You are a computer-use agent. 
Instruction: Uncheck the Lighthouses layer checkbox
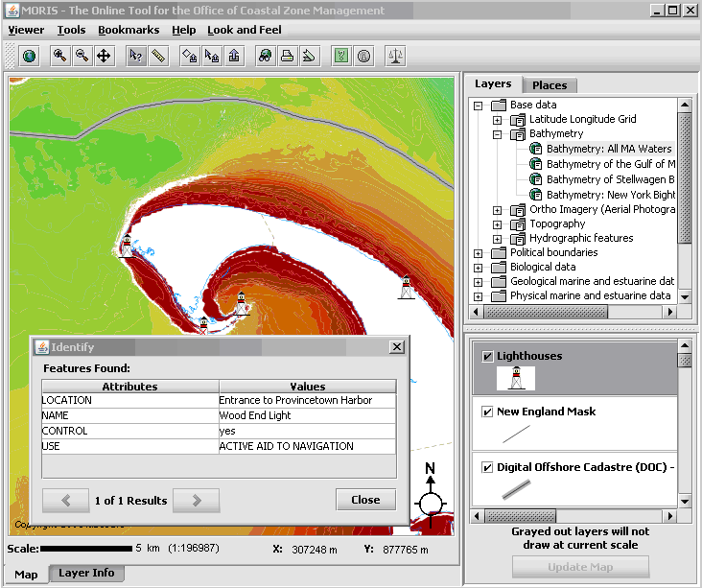coord(488,357)
